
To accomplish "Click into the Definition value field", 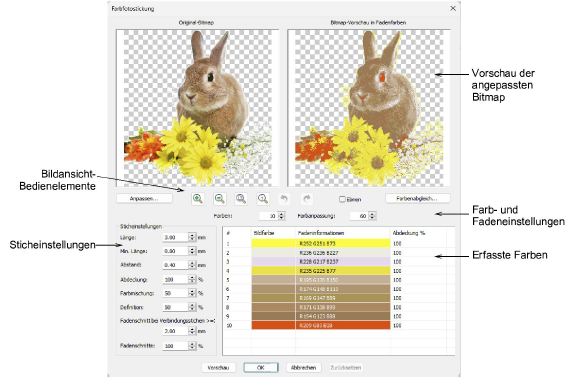I will click(176, 307).
